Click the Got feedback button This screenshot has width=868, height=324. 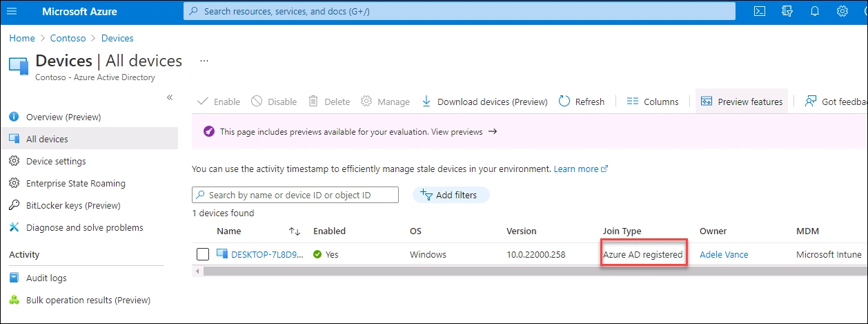pyautogui.click(x=836, y=102)
